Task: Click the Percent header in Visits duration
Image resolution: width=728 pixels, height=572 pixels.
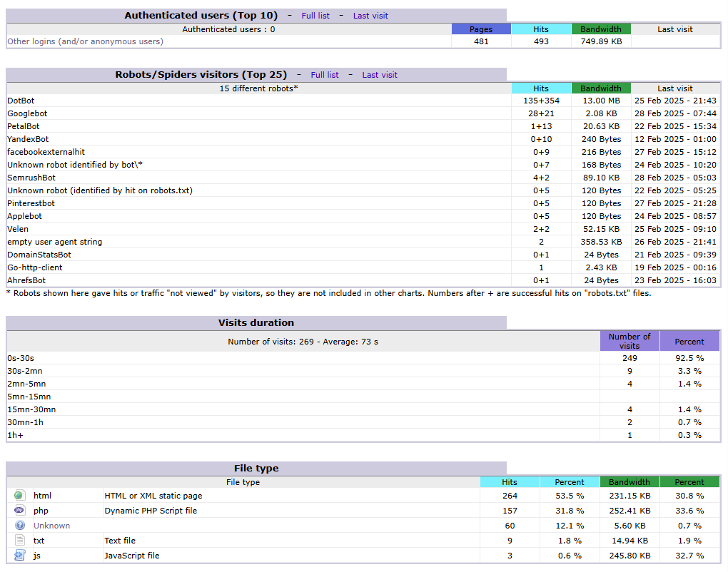Action: coord(689,342)
